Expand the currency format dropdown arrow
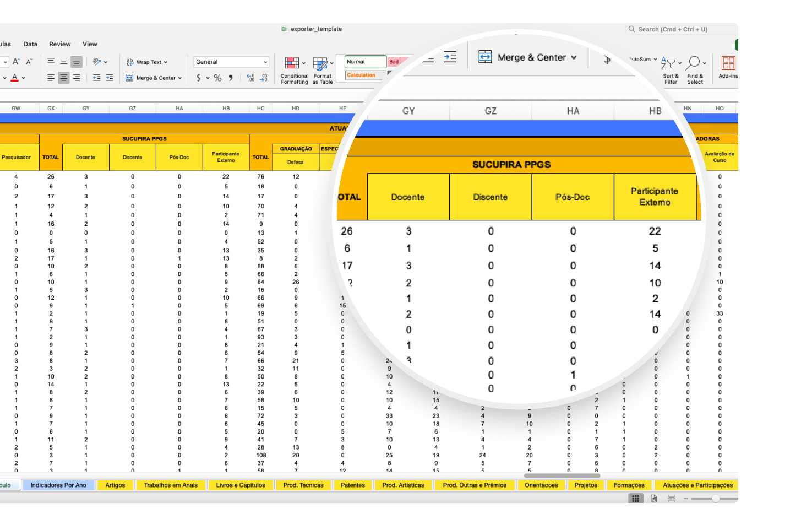Image resolution: width=812 pixels, height=519 pixels. (x=208, y=78)
